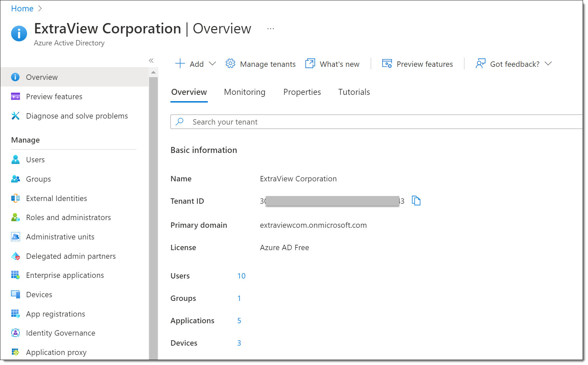Click the External Identities icon

coord(15,198)
